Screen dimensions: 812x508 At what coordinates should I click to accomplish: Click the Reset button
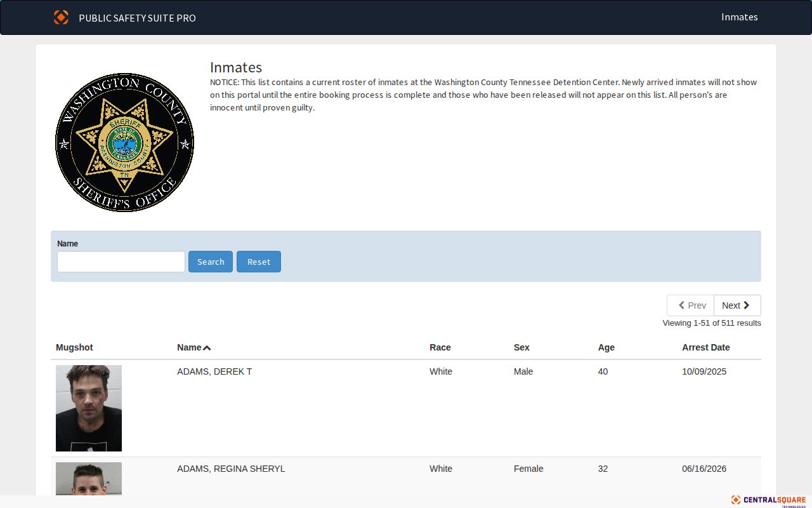259,262
